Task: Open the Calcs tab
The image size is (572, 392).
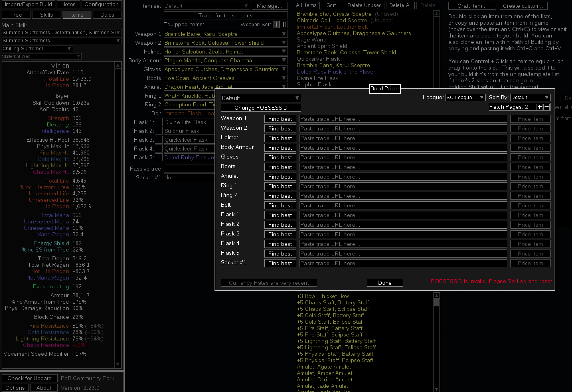Action: coord(107,15)
